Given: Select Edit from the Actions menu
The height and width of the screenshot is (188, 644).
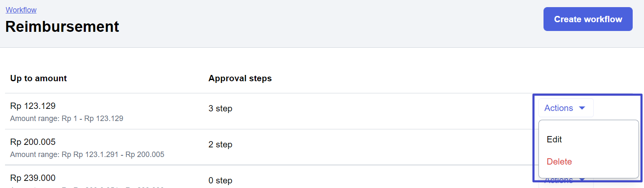Looking at the screenshot, I should point(554,139).
